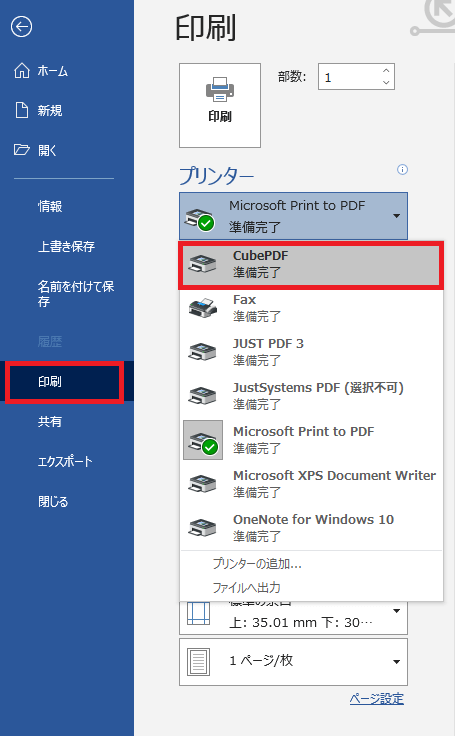This screenshot has width=455, height=736.
Task: Click the pages-per-sheet icon
Action: pyautogui.click(x=199, y=662)
